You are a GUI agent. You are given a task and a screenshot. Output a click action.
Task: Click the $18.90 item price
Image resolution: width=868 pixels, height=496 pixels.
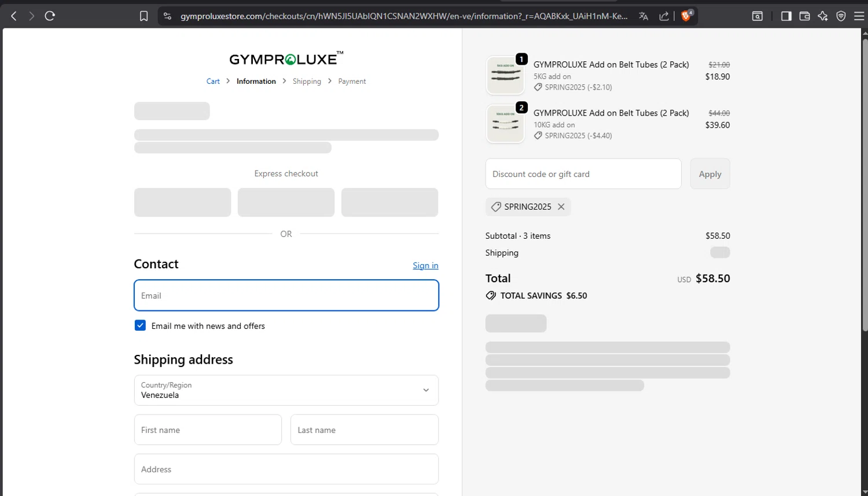pos(718,76)
